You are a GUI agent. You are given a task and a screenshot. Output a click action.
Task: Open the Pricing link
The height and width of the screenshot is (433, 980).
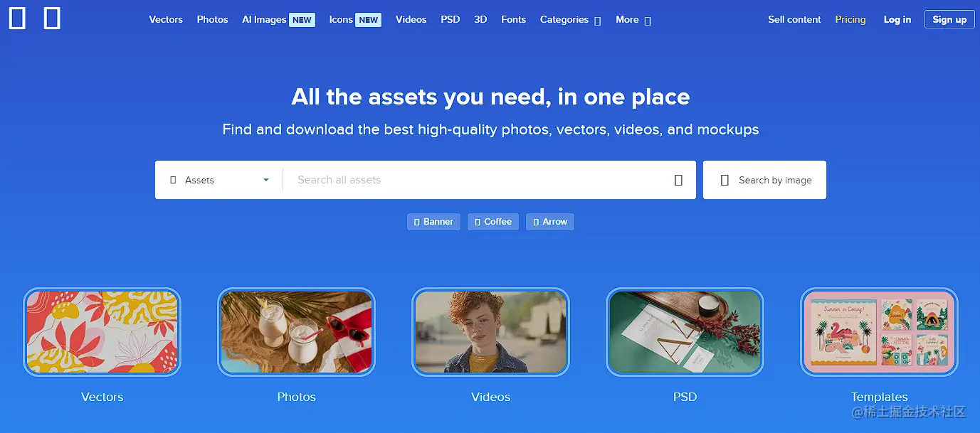point(850,19)
